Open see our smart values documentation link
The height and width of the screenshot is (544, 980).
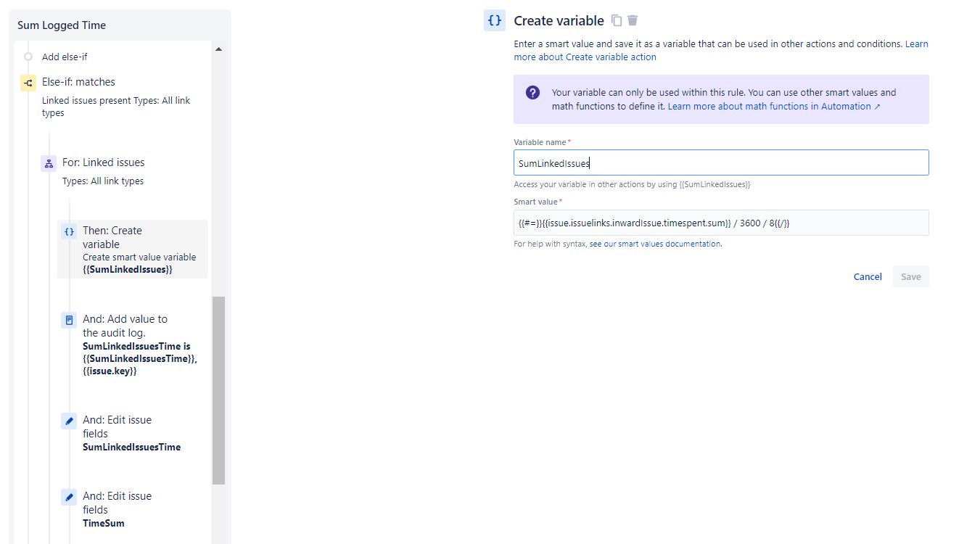coord(655,244)
